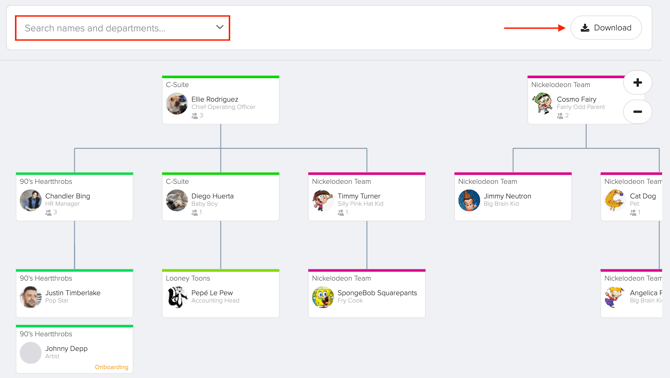
Task: Click Chandler Bing's avatar
Action: (x=31, y=200)
